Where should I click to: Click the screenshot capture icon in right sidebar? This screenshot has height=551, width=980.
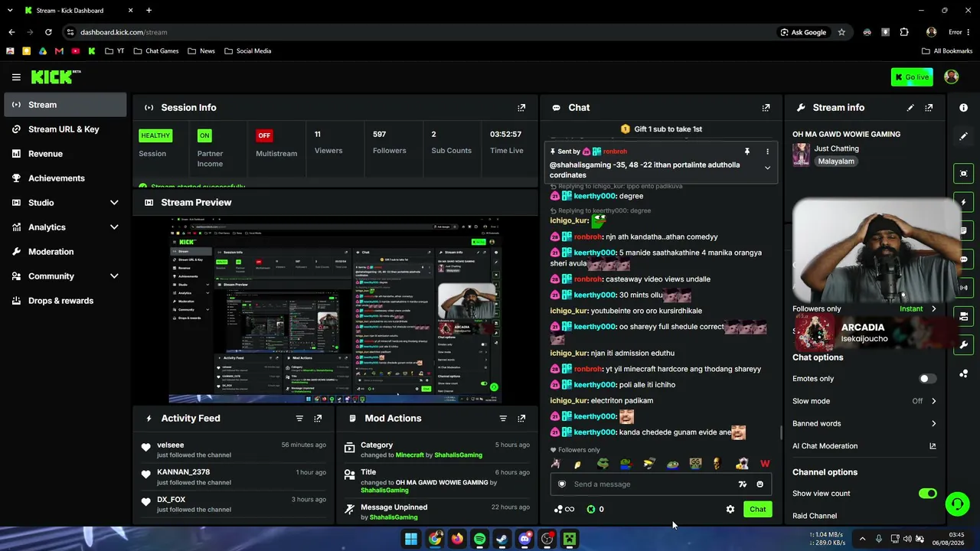[x=964, y=174]
